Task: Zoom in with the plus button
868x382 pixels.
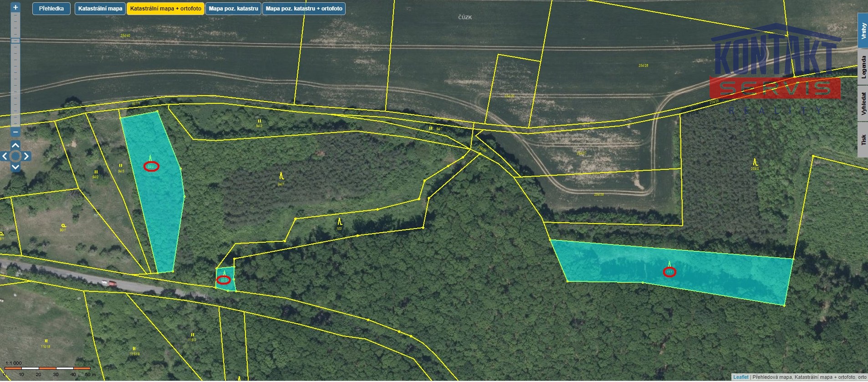Action: pos(15,7)
